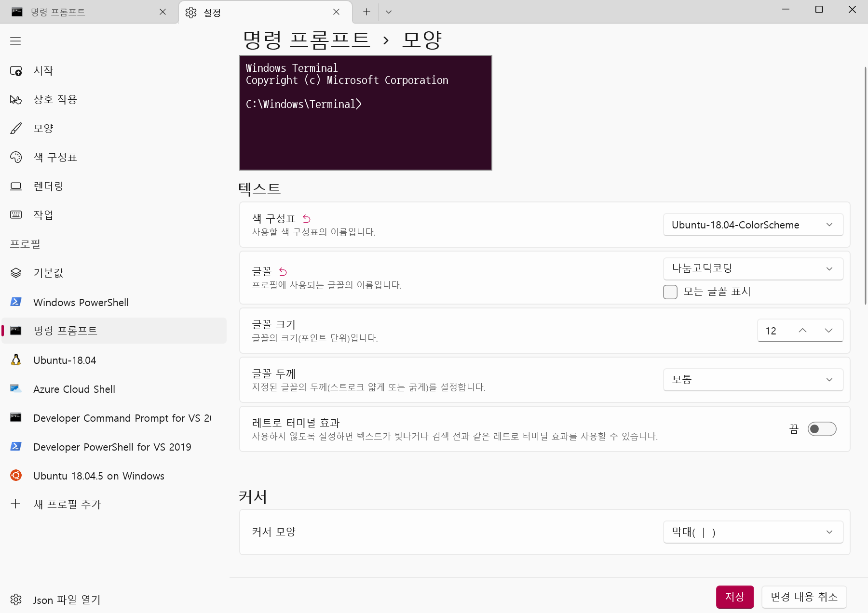868x613 pixels.
Task: Decrease font size with down arrow
Action: point(828,331)
